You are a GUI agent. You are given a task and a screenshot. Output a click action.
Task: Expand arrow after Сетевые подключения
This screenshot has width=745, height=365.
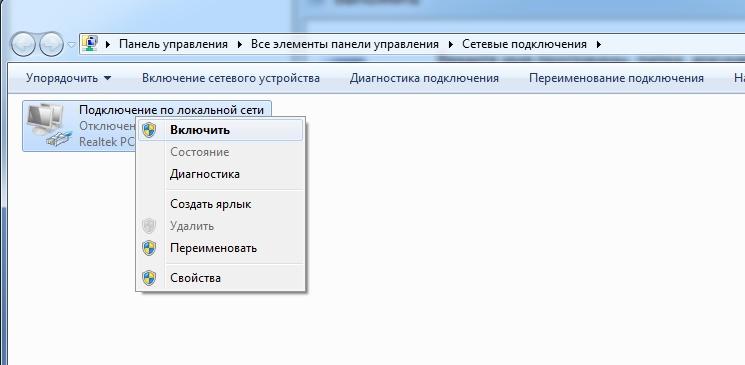click(599, 45)
